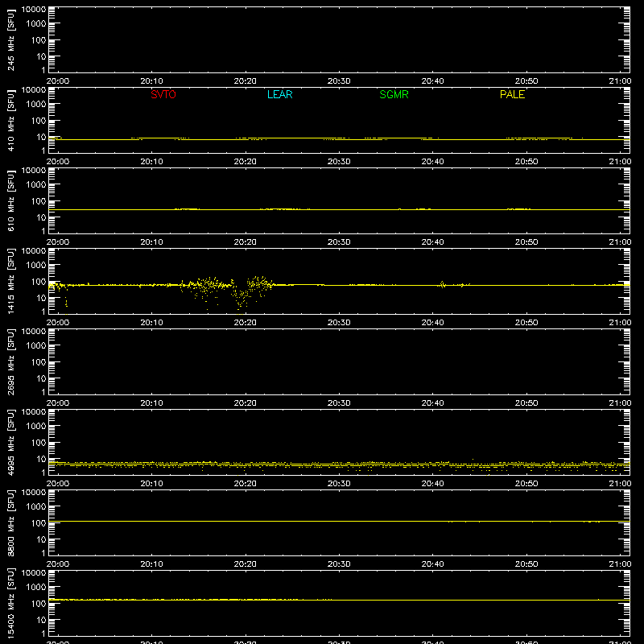Click 20:50 time label under 4995 MHz plot
Screen dimensions: 644x644
pyautogui.click(x=526, y=484)
